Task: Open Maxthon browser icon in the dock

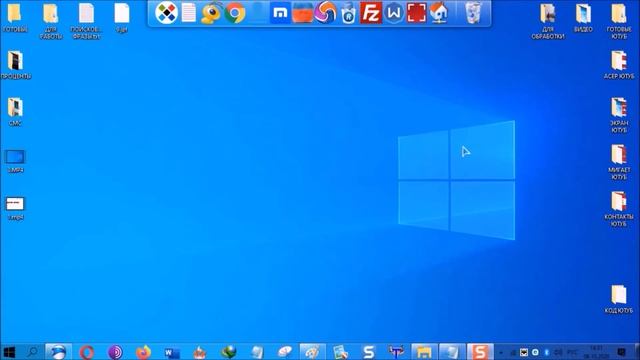Action: tap(280, 13)
